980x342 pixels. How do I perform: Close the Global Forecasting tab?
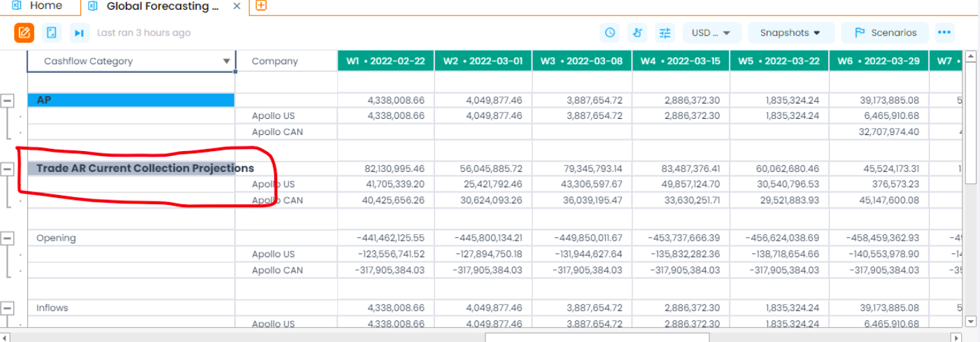237,6
